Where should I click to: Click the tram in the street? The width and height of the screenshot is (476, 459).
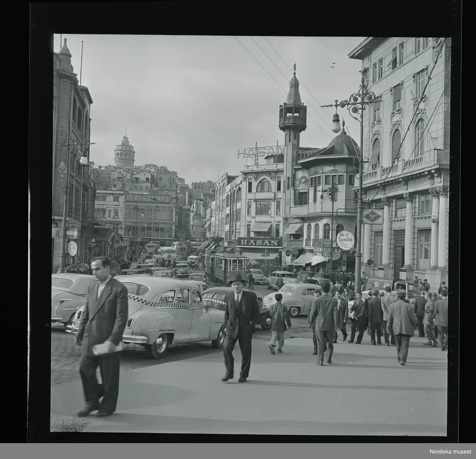click(225, 266)
